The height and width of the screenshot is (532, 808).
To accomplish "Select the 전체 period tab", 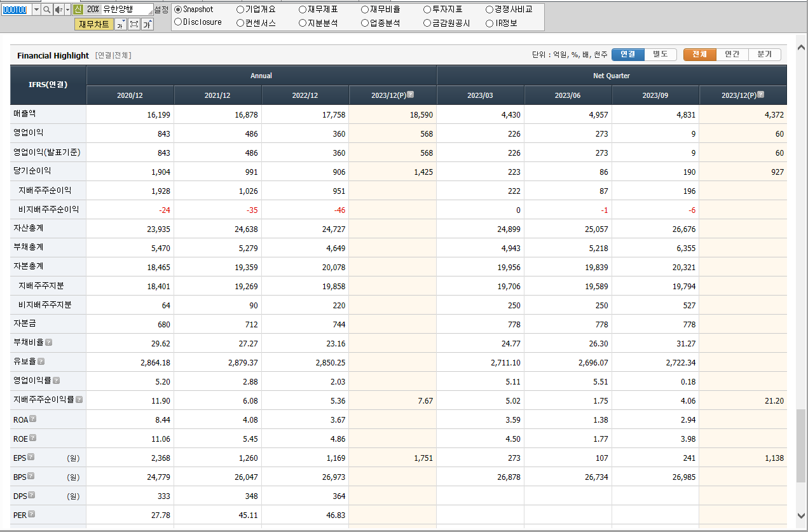I will click(x=700, y=55).
